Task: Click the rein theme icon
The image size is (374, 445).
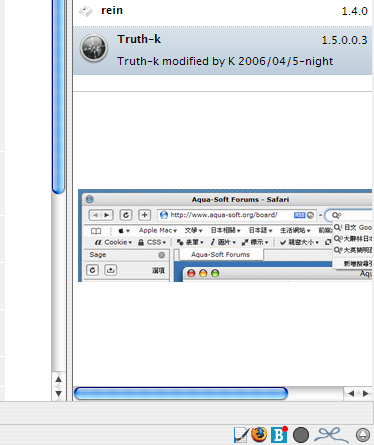Action: pos(86,11)
